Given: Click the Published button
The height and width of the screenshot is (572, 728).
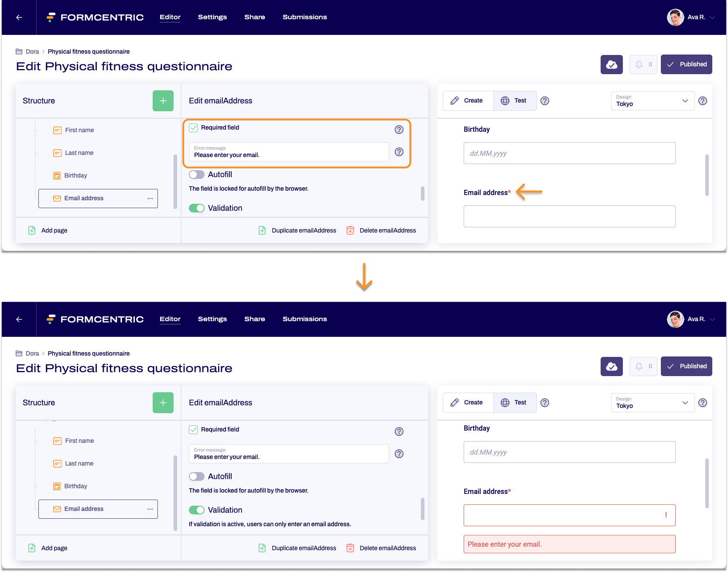Looking at the screenshot, I should (x=687, y=64).
